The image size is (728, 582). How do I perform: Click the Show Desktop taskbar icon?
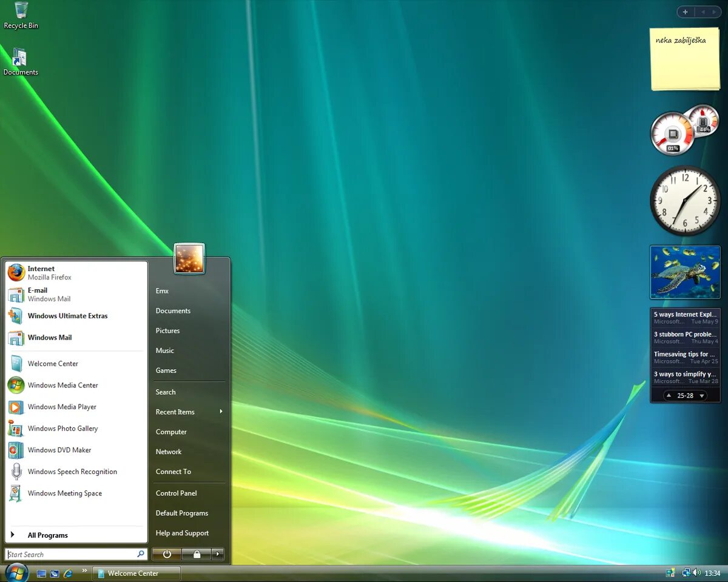pyautogui.click(x=42, y=573)
